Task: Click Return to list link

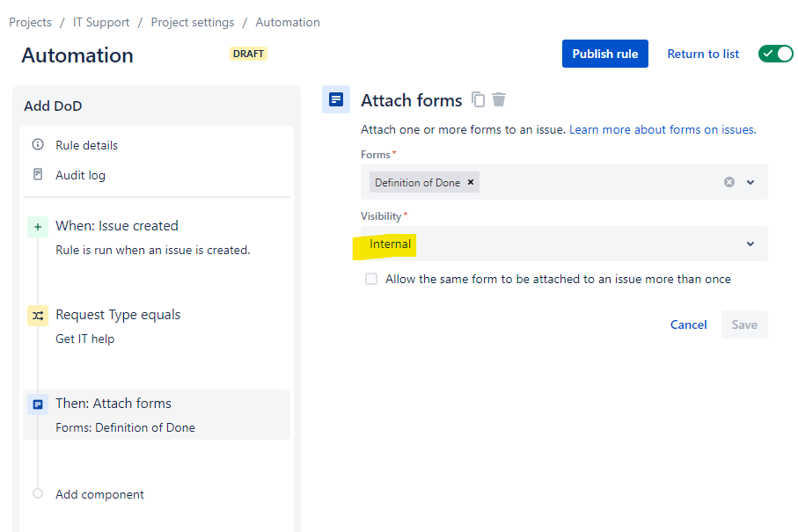Action: [703, 54]
